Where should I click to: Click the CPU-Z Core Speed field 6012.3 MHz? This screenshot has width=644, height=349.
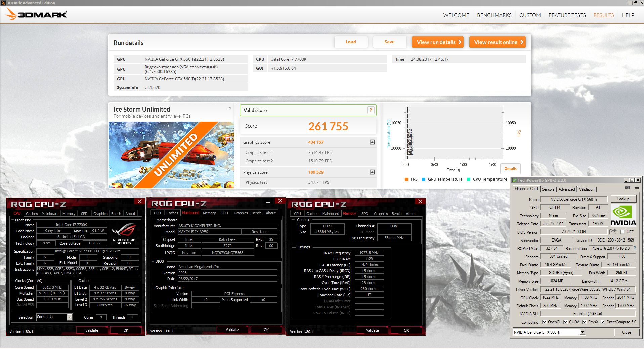pyautogui.click(x=52, y=287)
